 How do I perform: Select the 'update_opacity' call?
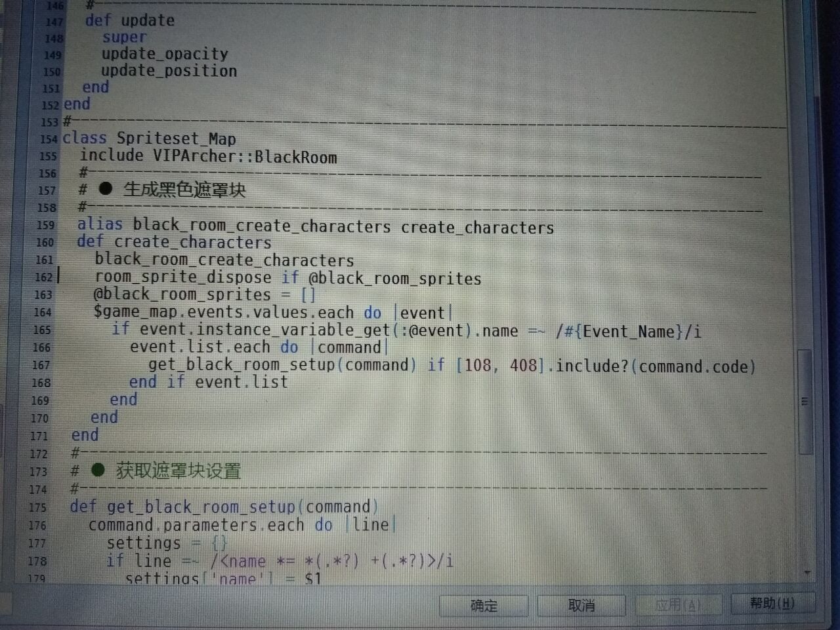(x=165, y=54)
